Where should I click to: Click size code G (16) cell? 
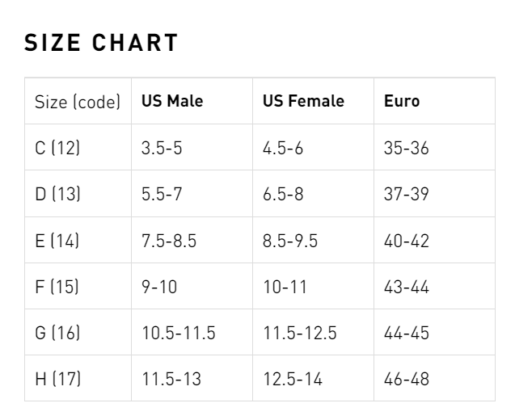(x=58, y=333)
